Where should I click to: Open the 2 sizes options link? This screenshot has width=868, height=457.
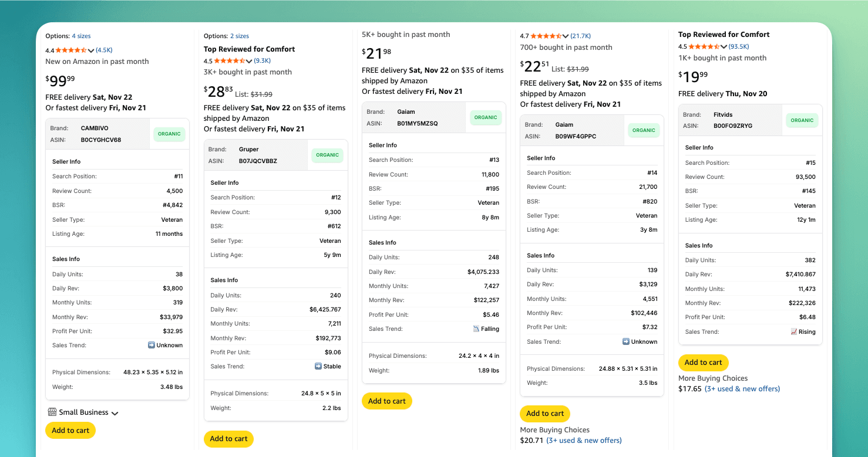coord(238,35)
